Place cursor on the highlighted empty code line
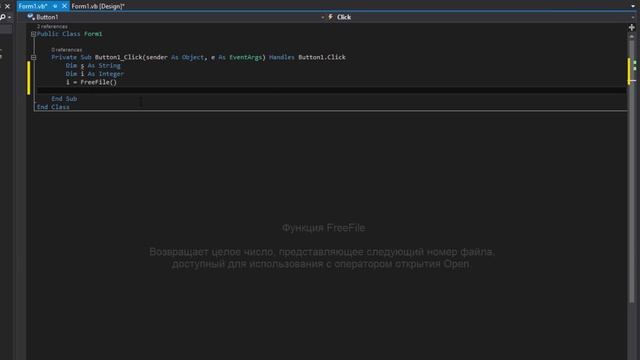This screenshot has height=360, width=640. coord(331,90)
